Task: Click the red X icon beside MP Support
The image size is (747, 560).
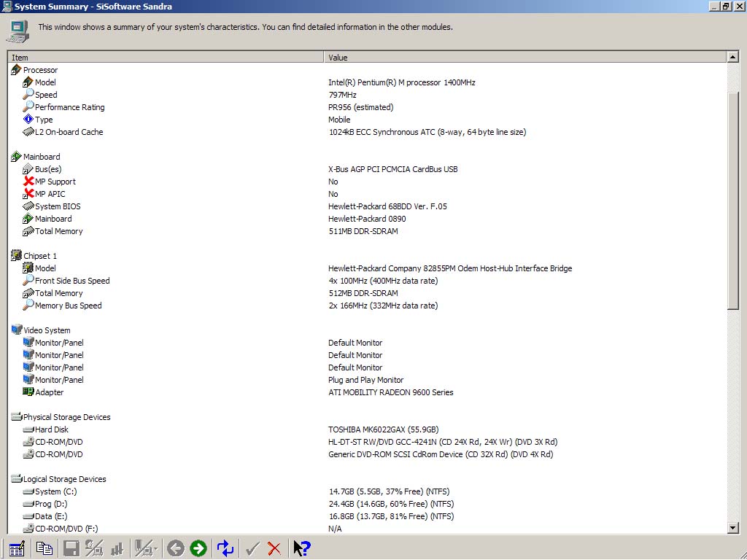Action: (28, 182)
